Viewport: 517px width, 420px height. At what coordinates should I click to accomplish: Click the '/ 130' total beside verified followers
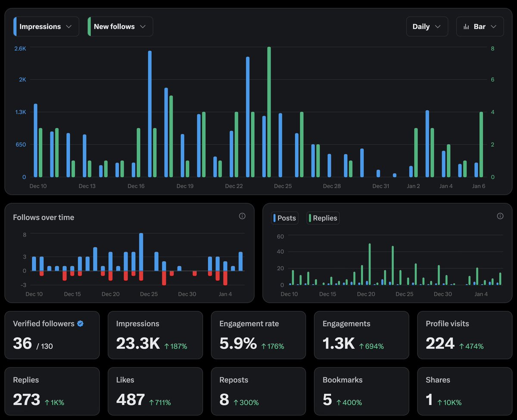click(44, 346)
